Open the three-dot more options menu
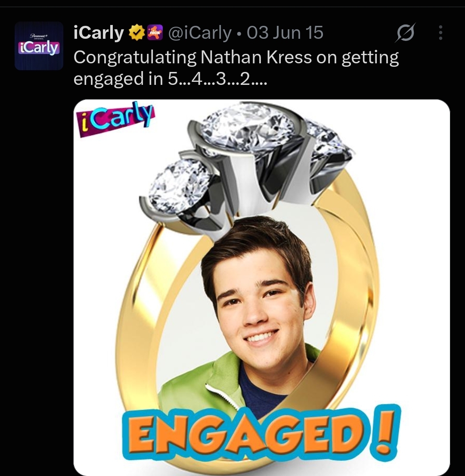The image size is (465, 476). click(440, 32)
